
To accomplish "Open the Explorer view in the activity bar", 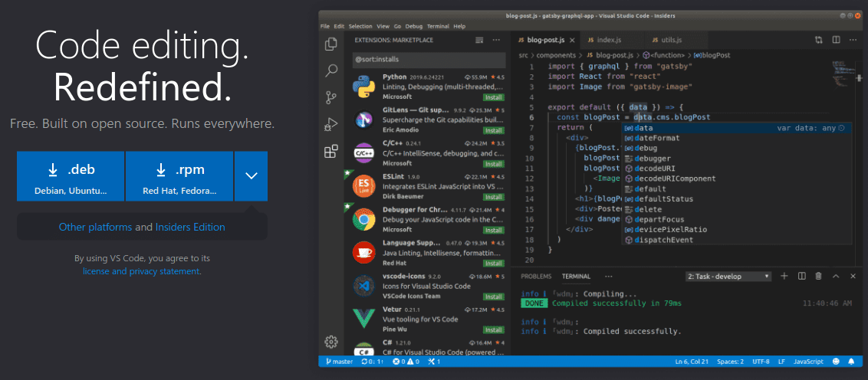I will point(331,44).
